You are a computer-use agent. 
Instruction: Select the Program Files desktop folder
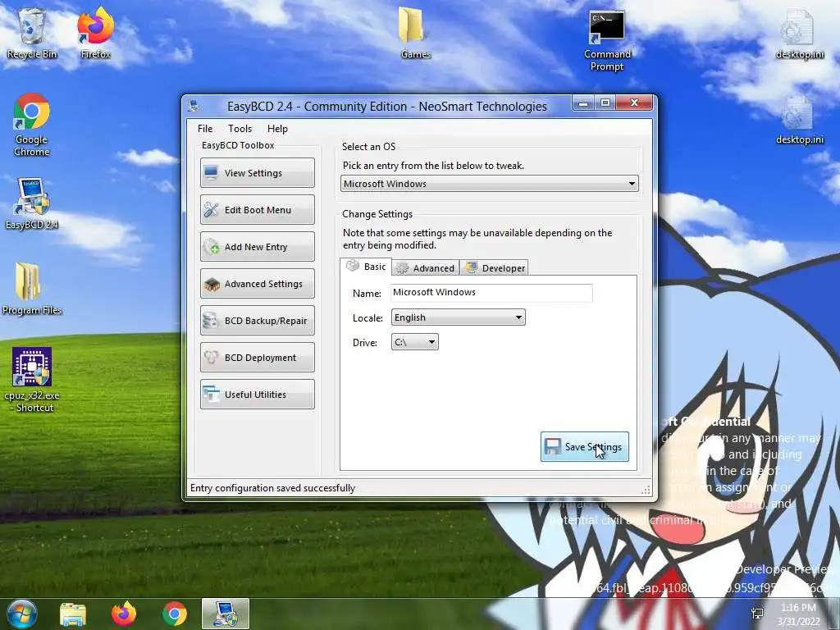pyautogui.click(x=32, y=288)
